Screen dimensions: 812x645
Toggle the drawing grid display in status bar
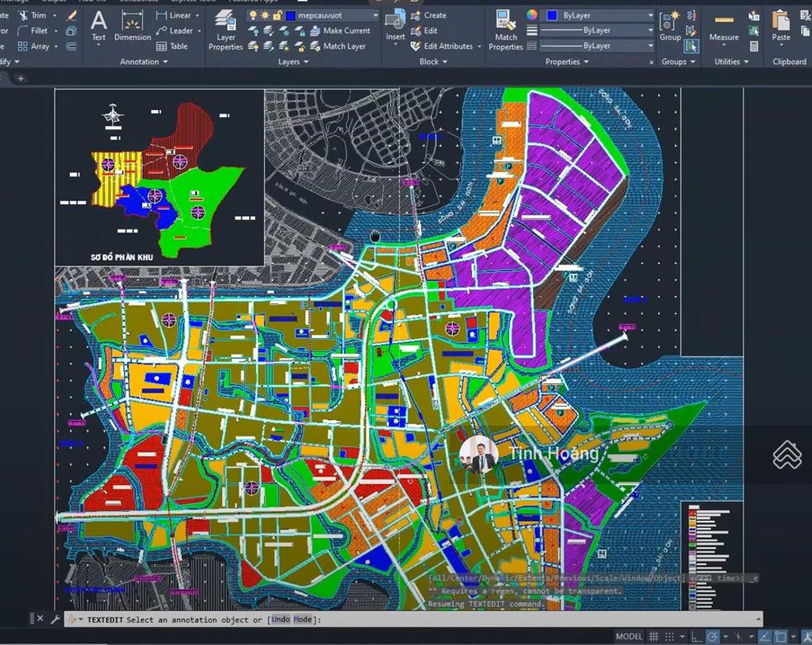[654, 636]
